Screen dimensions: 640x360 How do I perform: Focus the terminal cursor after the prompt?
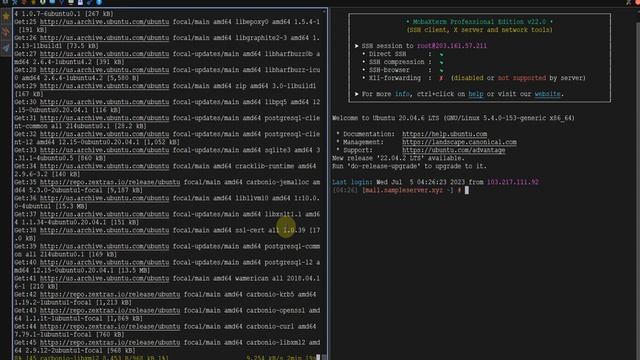point(467,190)
